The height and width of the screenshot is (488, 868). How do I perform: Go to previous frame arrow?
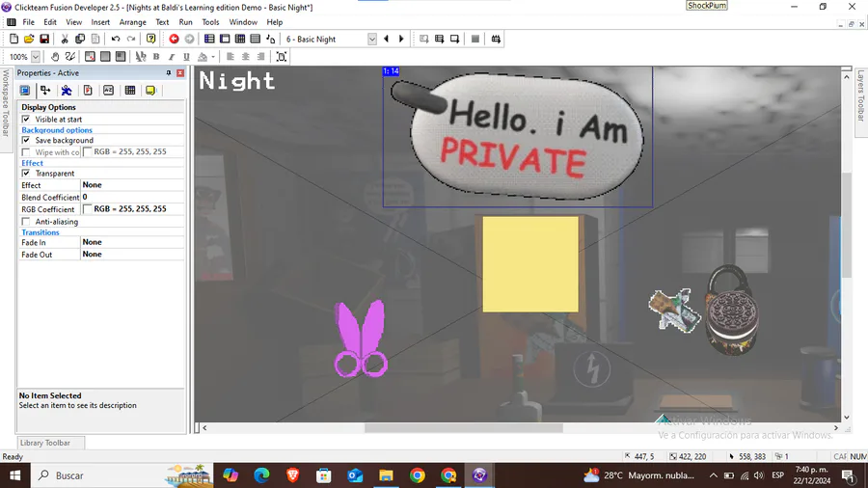[x=387, y=39]
